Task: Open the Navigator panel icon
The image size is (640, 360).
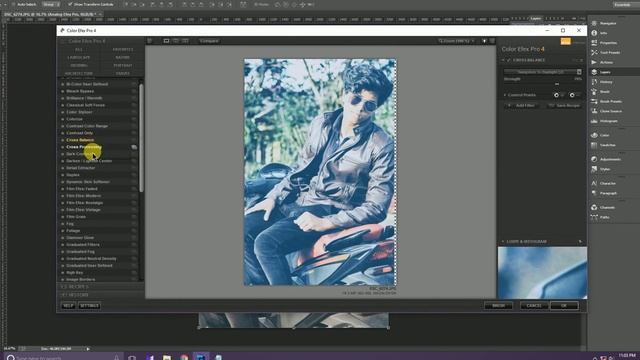Action: [594, 23]
